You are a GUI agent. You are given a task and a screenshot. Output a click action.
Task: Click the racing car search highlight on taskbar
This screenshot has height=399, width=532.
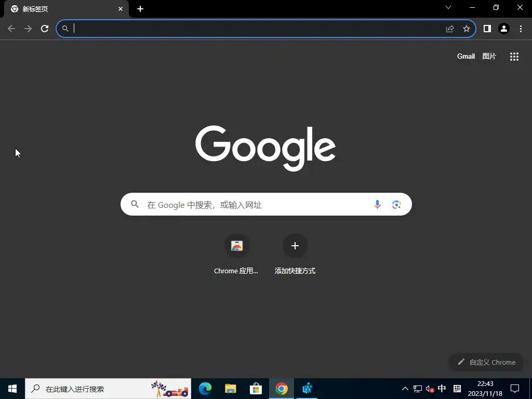pyautogui.click(x=170, y=389)
